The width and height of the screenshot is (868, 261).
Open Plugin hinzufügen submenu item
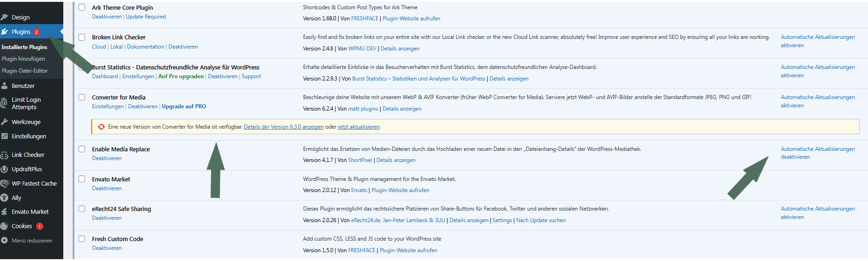(24, 59)
